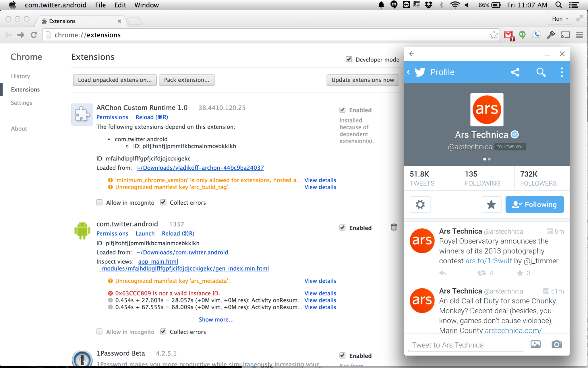The width and height of the screenshot is (588, 368).
Task: Click the Gmail icon in Chrome toolbar
Action: [x=508, y=35]
